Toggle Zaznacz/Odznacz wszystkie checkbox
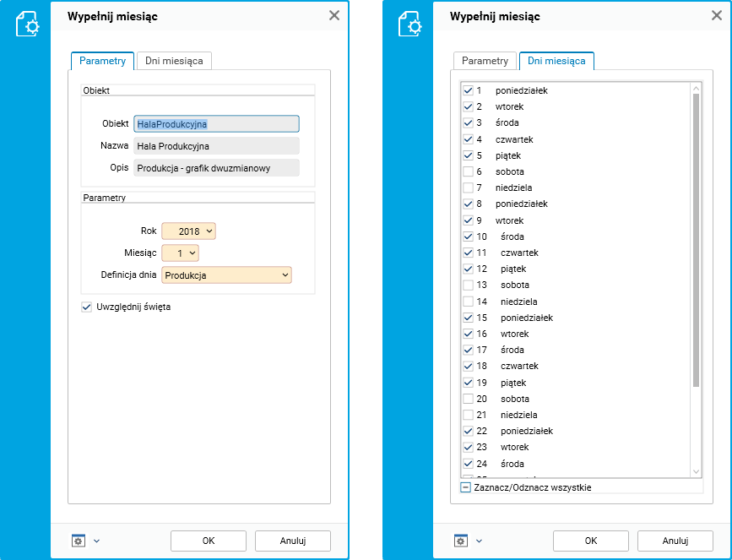This screenshot has height=560, width=732. (x=465, y=487)
